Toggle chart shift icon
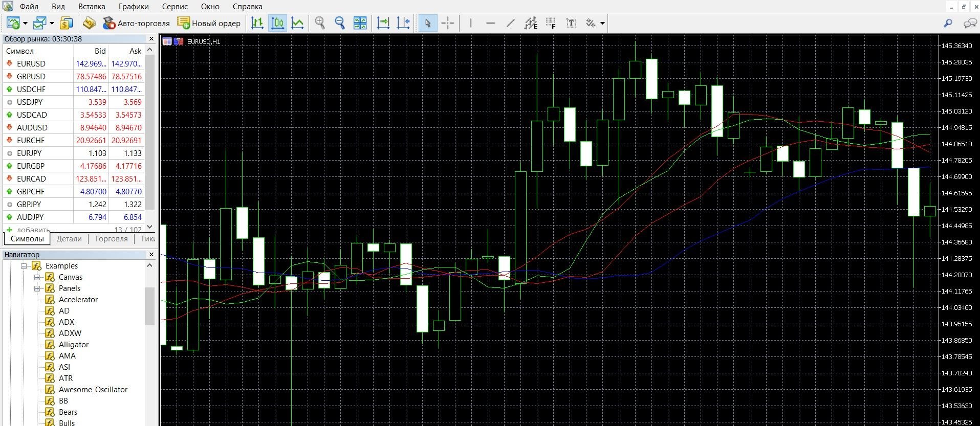The height and width of the screenshot is (426, 980). (403, 23)
